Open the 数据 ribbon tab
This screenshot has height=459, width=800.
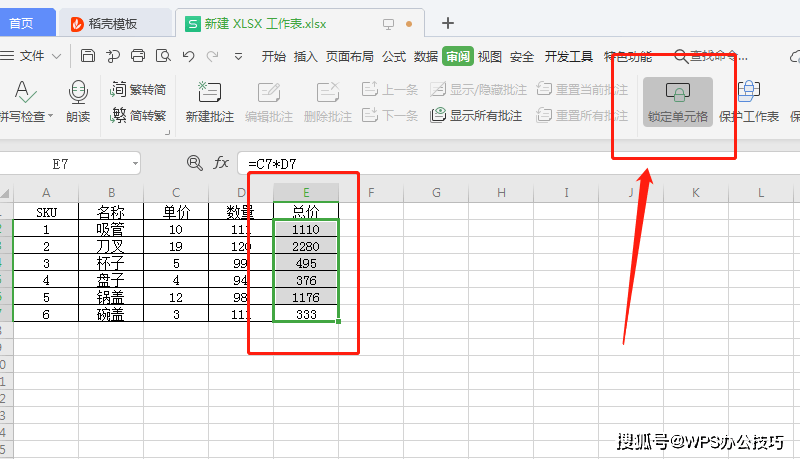point(426,57)
